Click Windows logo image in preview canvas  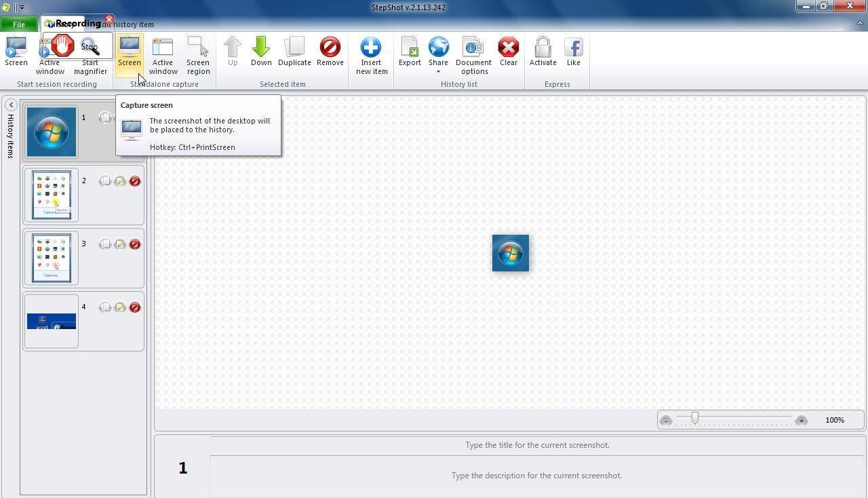(511, 253)
